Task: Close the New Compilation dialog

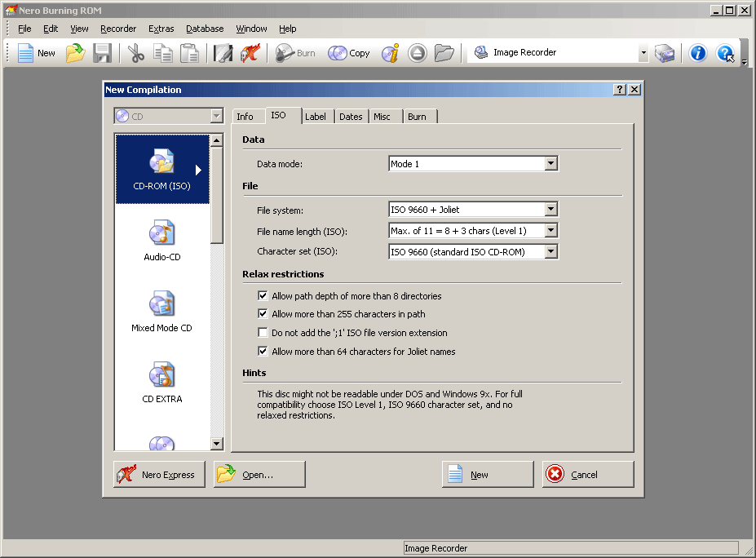Action: (634, 89)
